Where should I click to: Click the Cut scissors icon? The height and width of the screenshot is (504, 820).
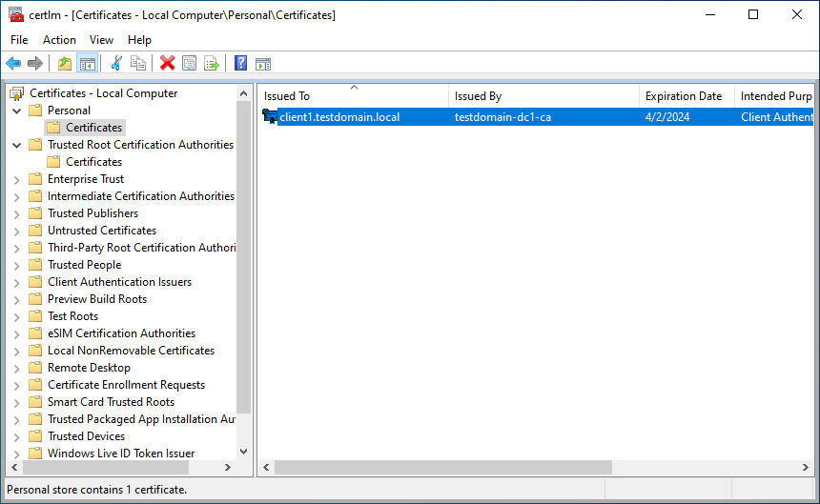[x=116, y=63]
